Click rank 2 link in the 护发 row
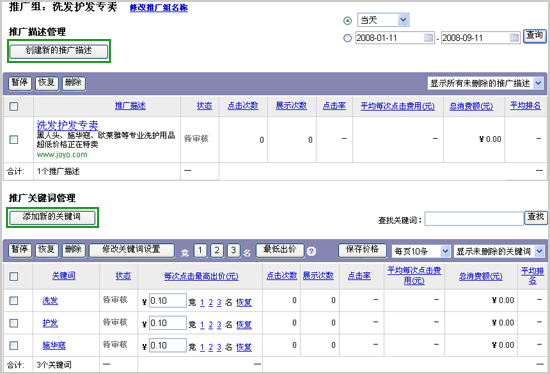This screenshot has width=550, height=374. (x=210, y=325)
